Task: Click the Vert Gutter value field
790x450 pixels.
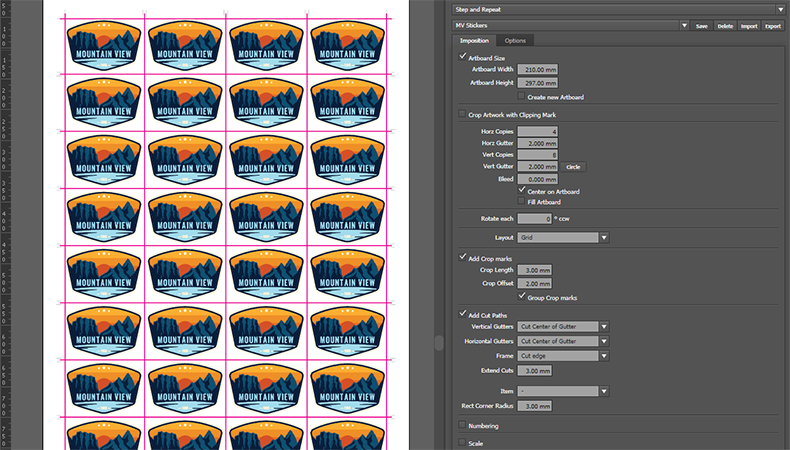Action: click(x=538, y=166)
